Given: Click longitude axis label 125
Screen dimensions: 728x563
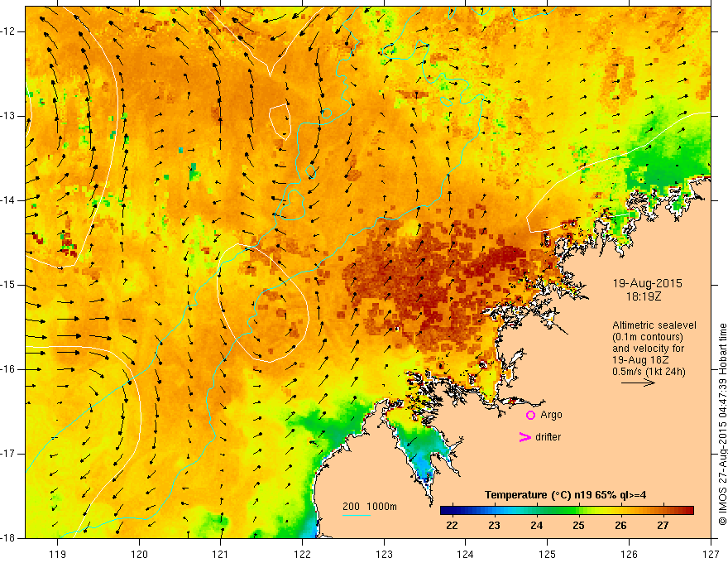Looking at the screenshot, I should tap(548, 554).
